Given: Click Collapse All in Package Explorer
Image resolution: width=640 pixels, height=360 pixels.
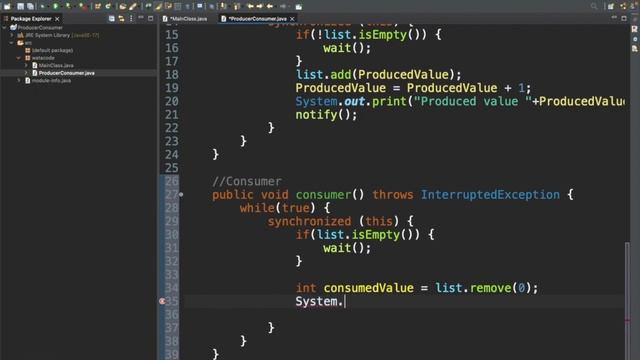Looking at the screenshot, I should [111, 18].
